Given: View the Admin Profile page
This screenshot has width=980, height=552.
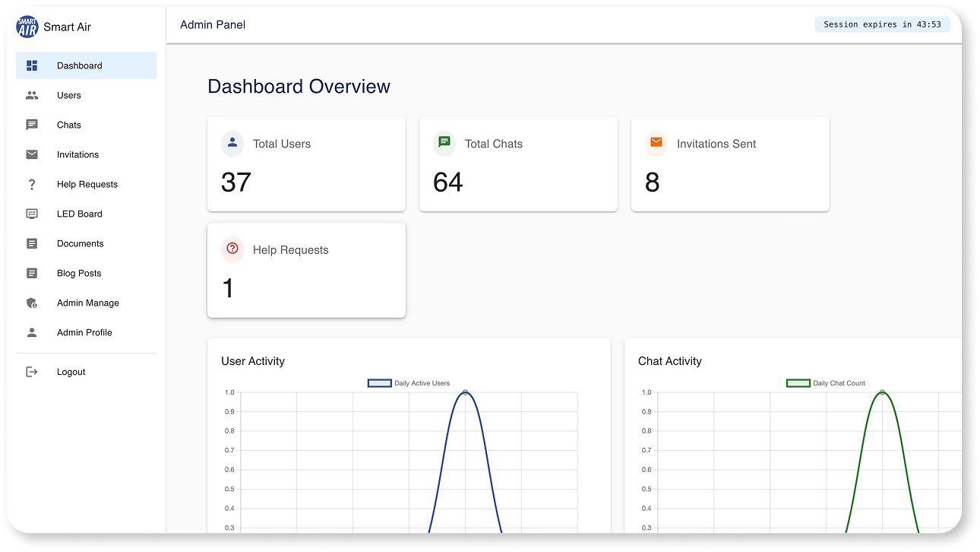Looking at the screenshot, I should 87,332.
